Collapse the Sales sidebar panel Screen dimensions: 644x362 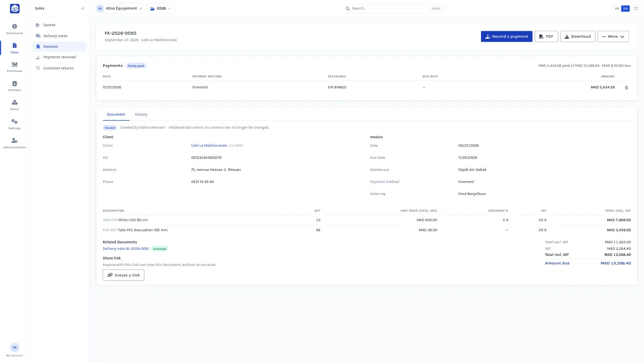click(83, 9)
